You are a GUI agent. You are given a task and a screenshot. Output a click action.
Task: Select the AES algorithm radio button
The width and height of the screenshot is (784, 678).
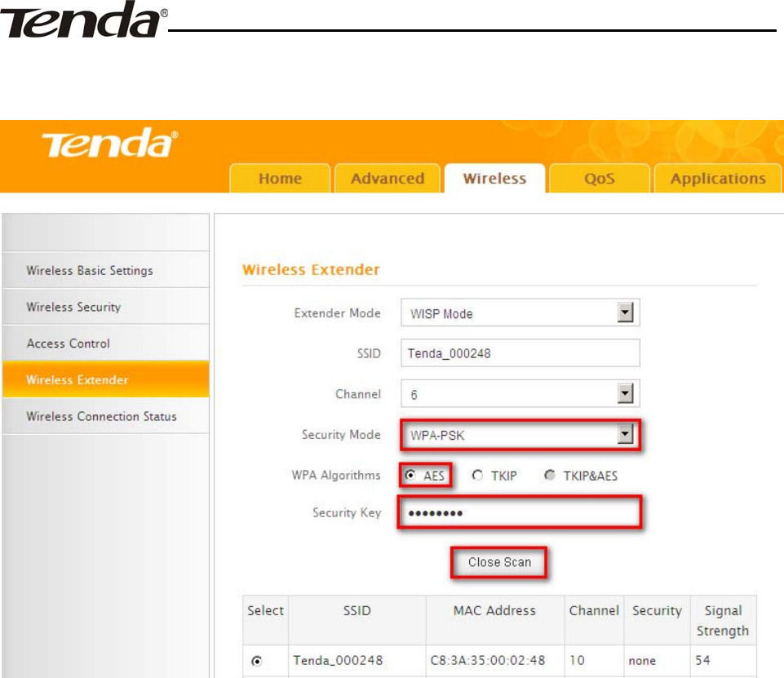point(410,475)
